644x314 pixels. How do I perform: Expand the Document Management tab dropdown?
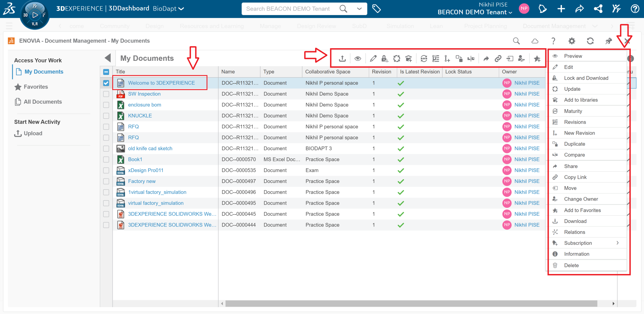point(594,26)
